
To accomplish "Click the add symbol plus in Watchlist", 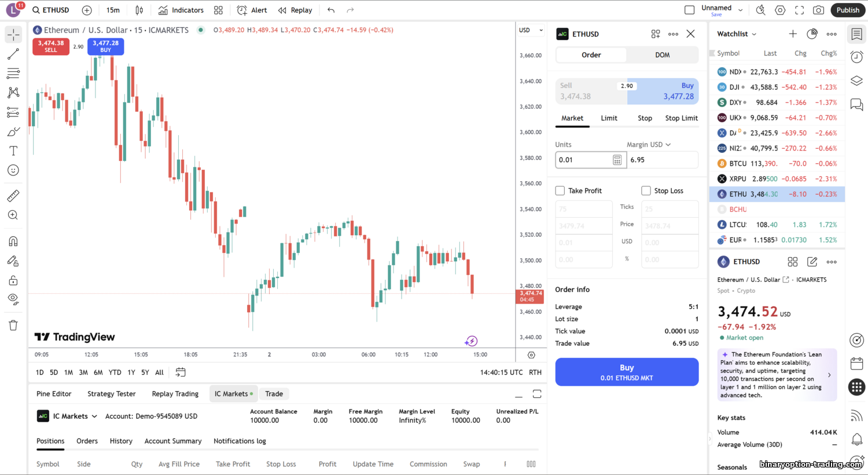I will point(793,34).
